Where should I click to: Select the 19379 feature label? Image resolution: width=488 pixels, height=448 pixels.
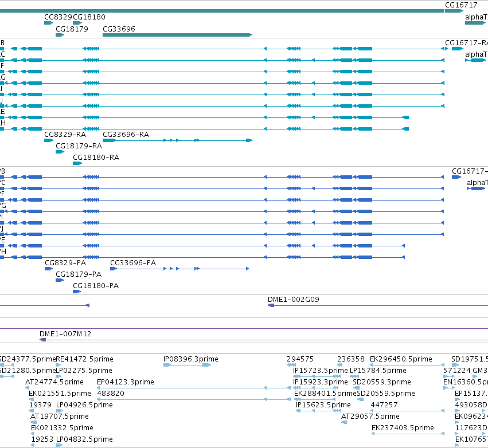41,405
